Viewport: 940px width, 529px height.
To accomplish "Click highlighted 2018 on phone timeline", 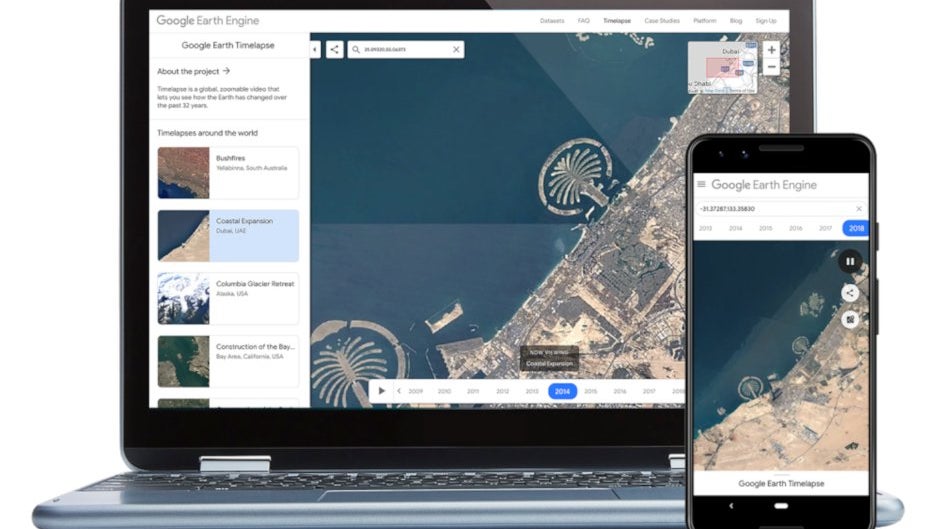I will click(856, 229).
